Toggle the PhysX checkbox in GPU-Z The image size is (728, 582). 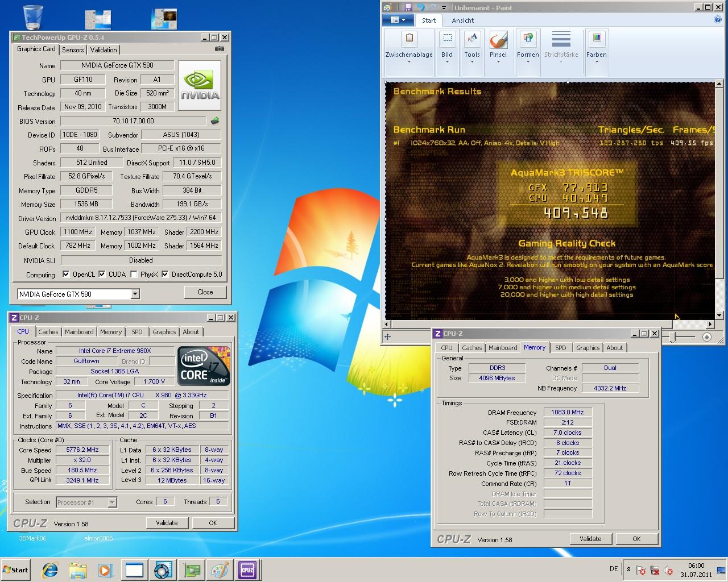(134, 275)
